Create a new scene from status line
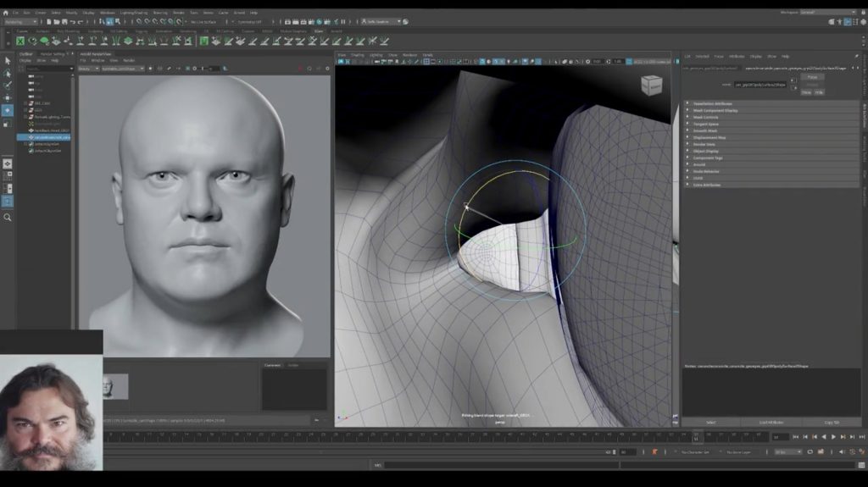Screen dimensions: 868x487 pos(48,21)
